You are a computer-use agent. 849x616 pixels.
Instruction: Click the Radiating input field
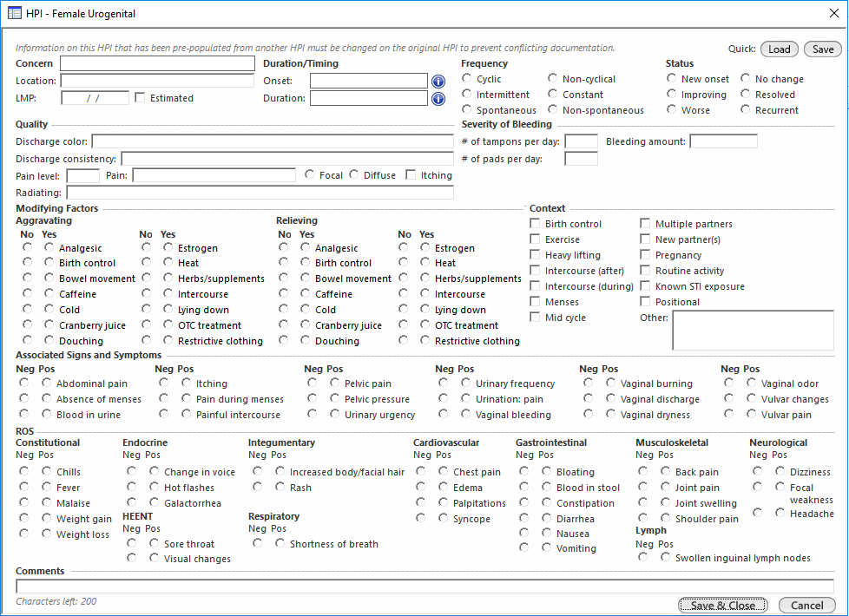(x=260, y=193)
